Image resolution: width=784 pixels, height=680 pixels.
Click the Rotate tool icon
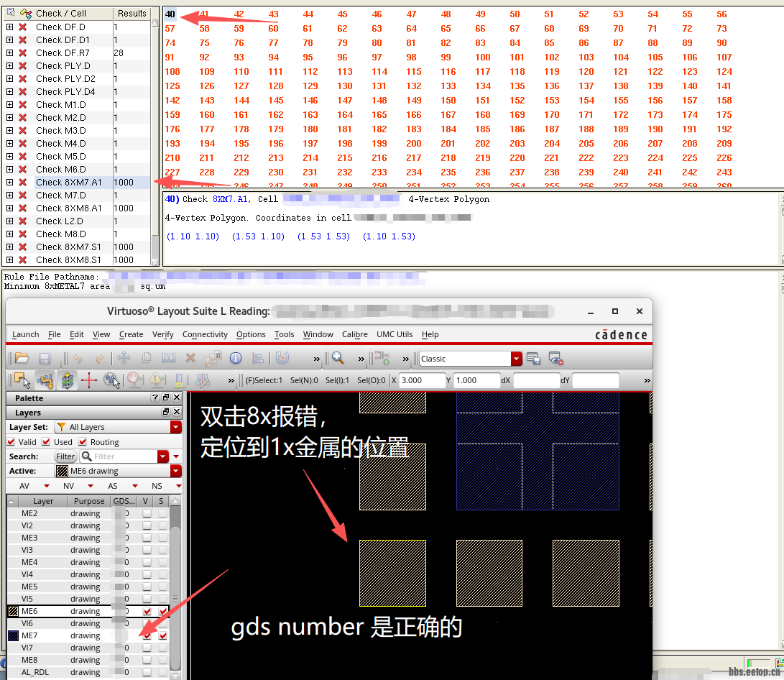[x=282, y=357]
